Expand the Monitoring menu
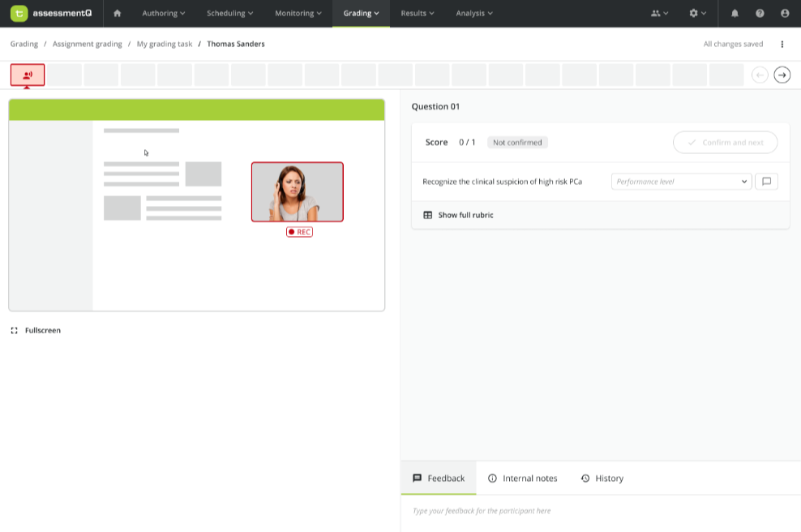This screenshot has width=801, height=532. pos(298,13)
